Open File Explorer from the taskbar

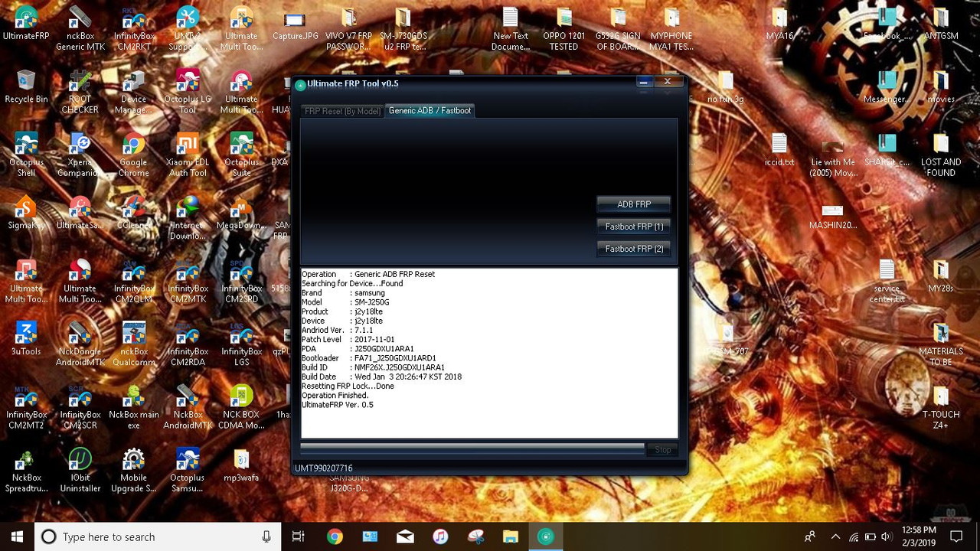tap(511, 536)
